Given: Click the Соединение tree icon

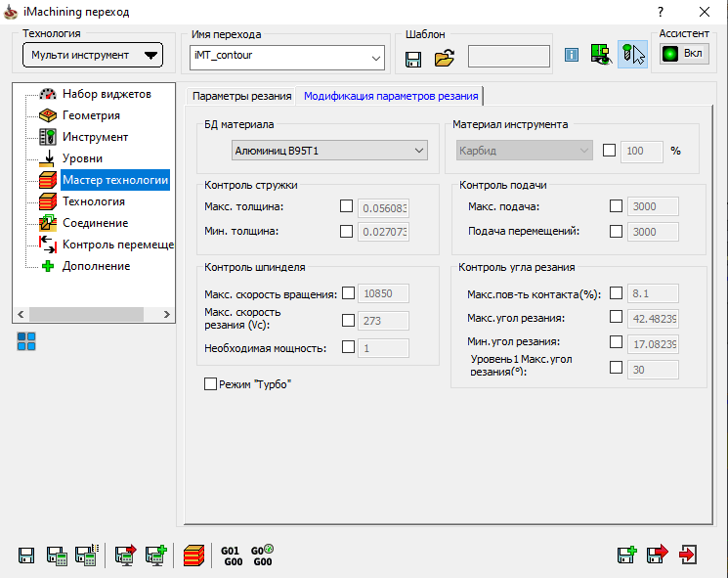Looking at the screenshot, I should [x=47, y=223].
